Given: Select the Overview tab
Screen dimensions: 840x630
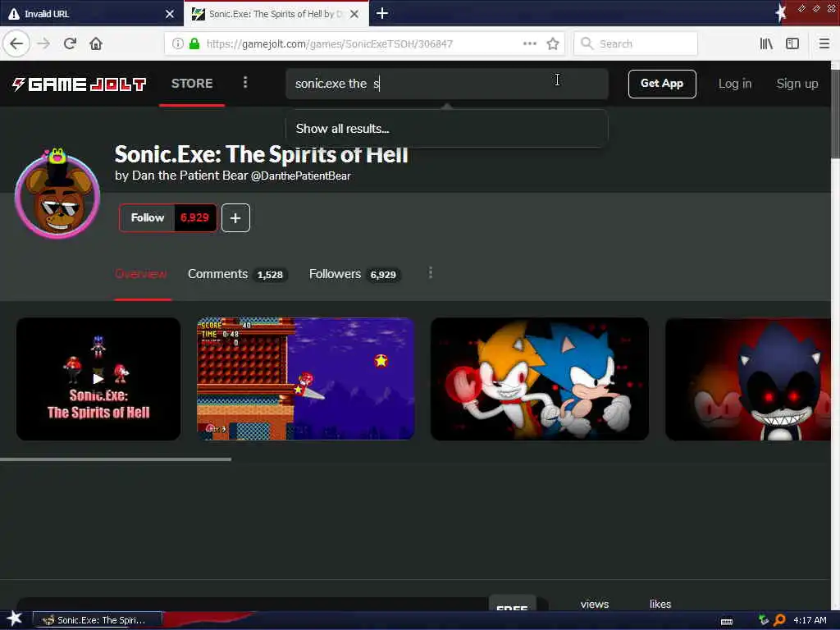Looking at the screenshot, I should coord(141,274).
